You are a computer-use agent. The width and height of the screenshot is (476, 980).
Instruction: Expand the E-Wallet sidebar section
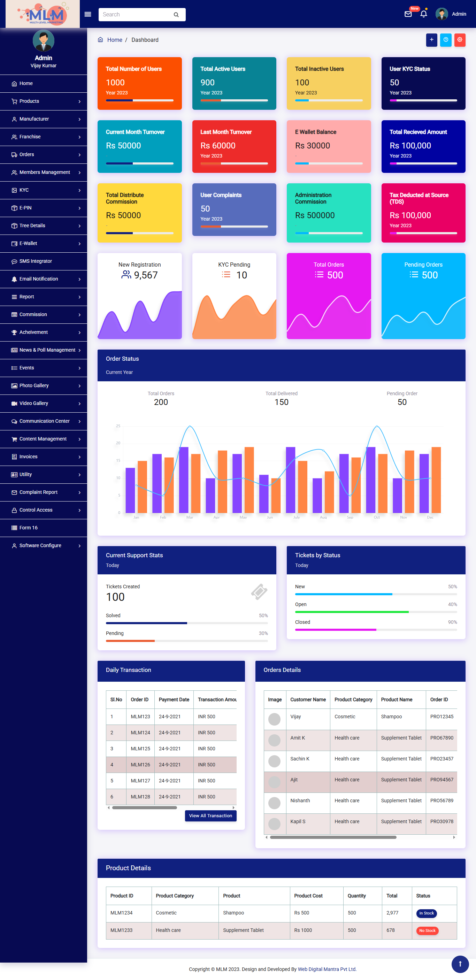click(43, 244)
